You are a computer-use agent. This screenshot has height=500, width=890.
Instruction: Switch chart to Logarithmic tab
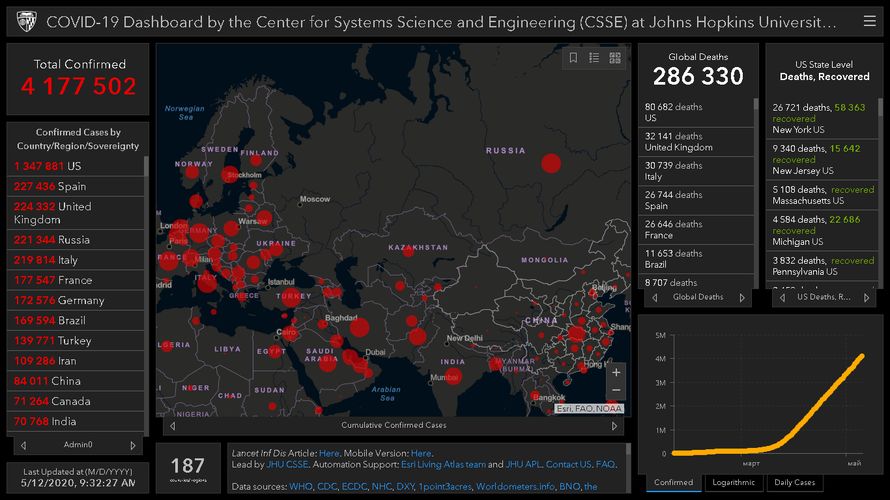pyautogui.click(x=734, y=482)
